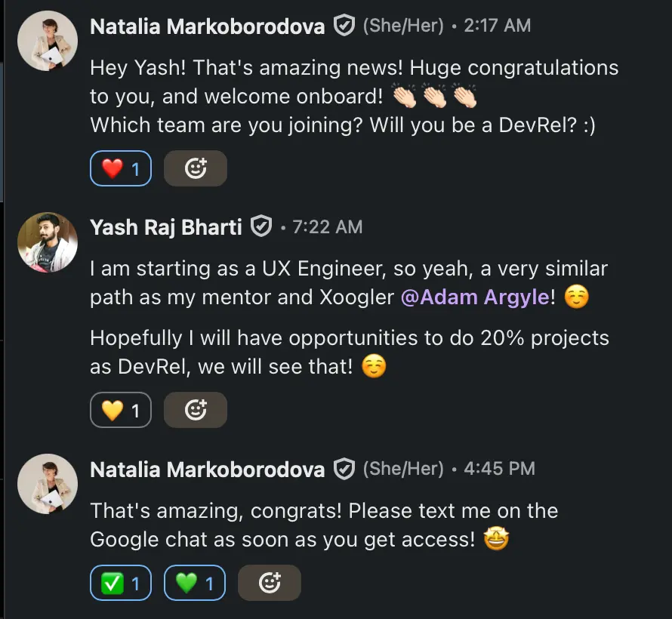672x619 pixels.
Task: Click verified badge on Natalia's 4:45 PM message
Action: click(x=344, y=470)
